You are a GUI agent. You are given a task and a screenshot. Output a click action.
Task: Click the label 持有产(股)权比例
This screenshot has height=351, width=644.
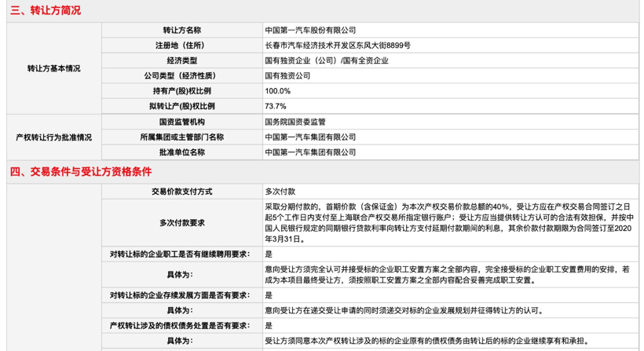(182, 91)
